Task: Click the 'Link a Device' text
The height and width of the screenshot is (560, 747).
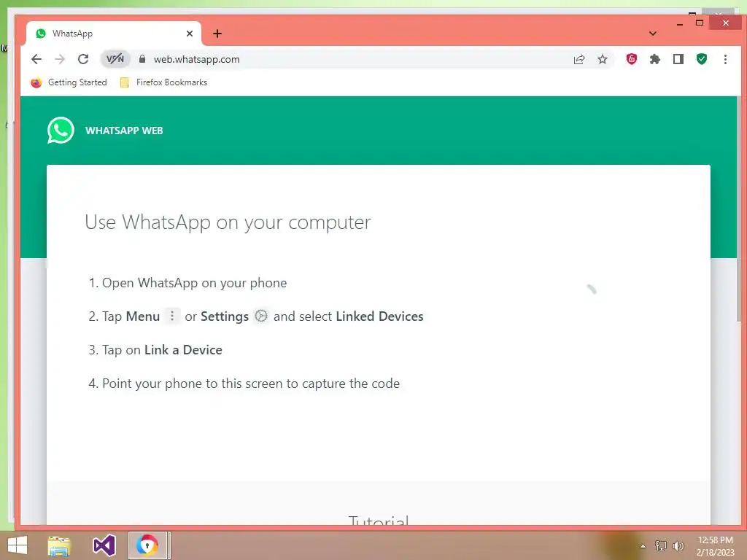Action: [x=183, y=350]
